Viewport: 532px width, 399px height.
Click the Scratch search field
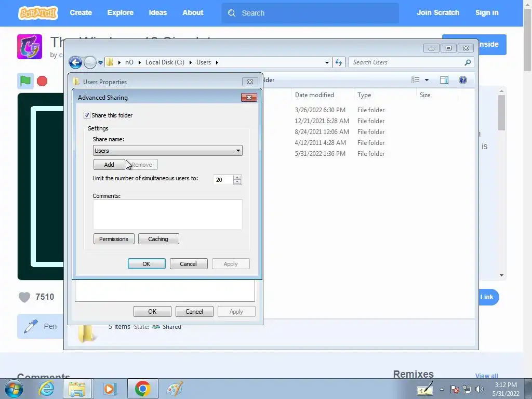coord(310,13)
